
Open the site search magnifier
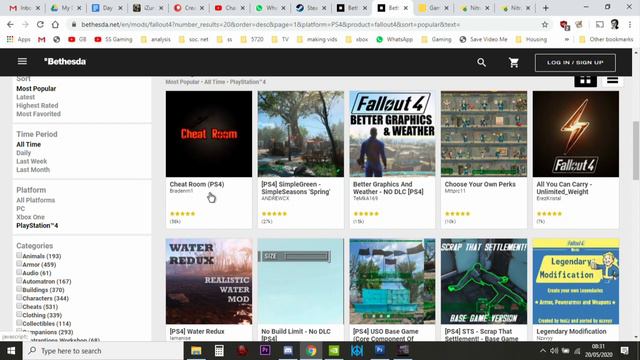coord(482,62)
